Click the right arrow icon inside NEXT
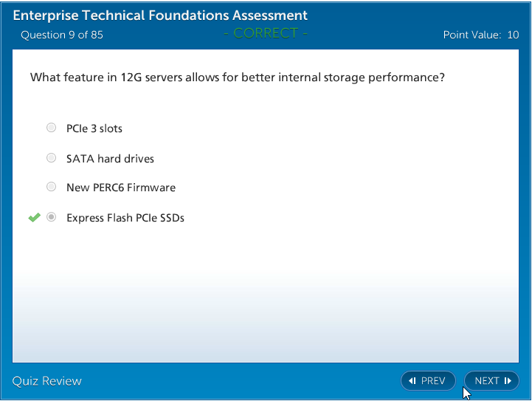The height and width of the screenshot is (401, 532). click(508, 381)
